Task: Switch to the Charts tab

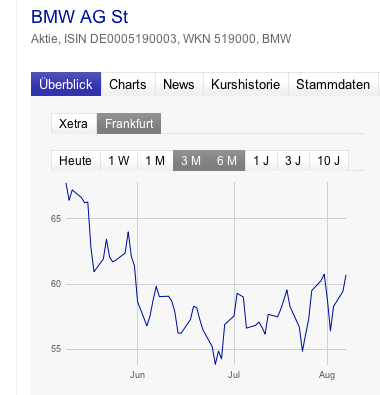Action: 128,84
